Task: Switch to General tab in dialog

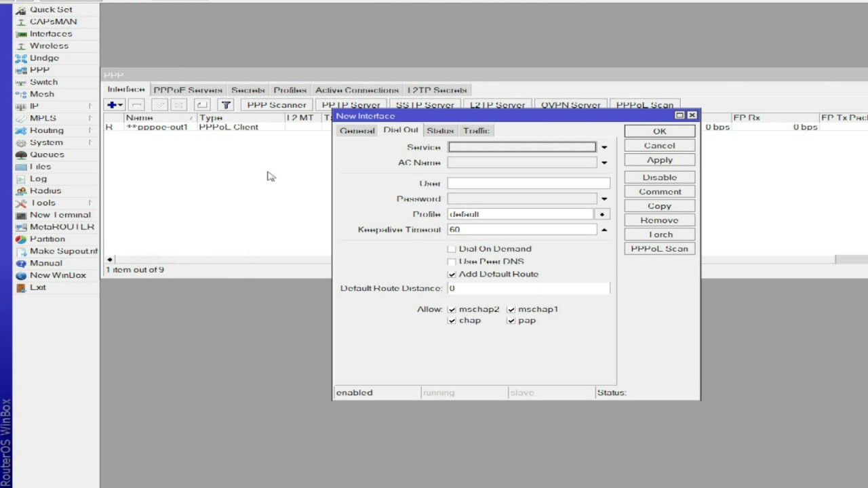Action: click(x=357, y=131)
